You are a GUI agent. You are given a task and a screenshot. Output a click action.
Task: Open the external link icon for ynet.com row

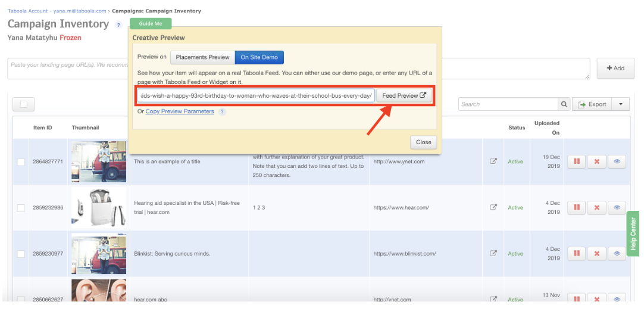493,161
